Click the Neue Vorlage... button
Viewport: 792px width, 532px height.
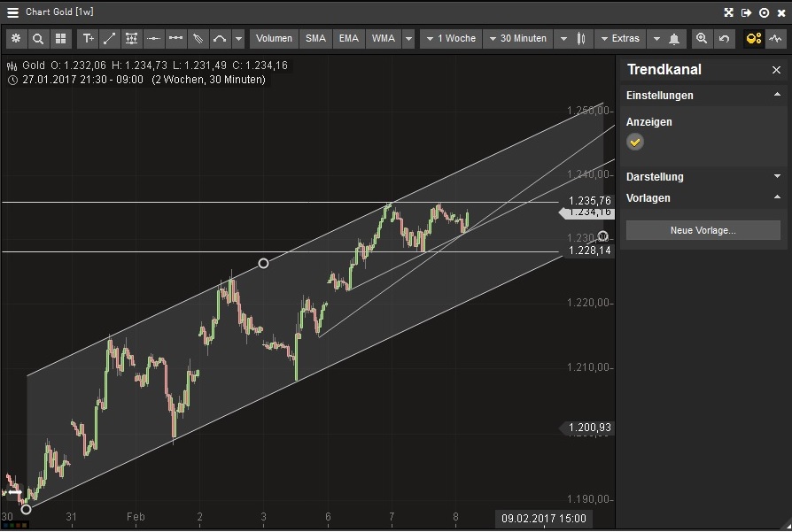click(x=703, y=231)
